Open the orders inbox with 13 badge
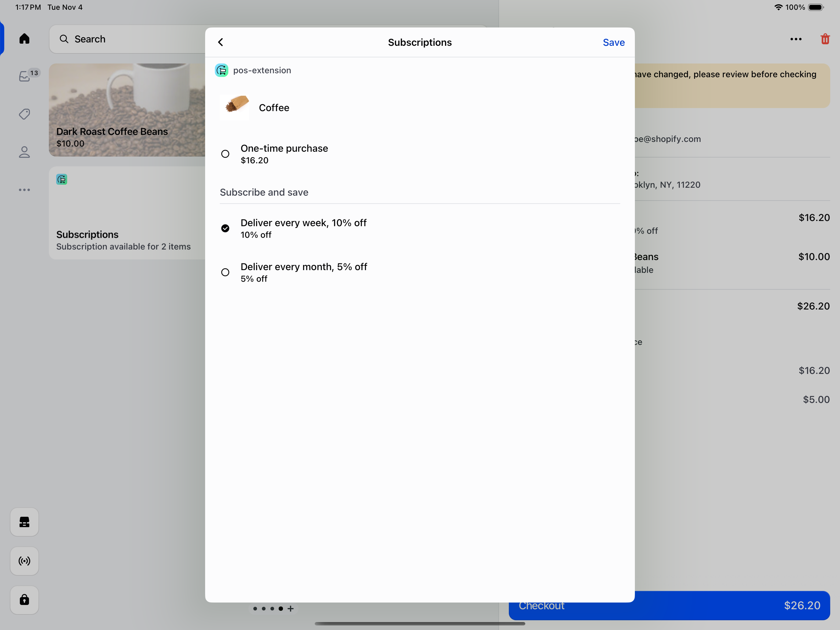This screenshot has height=630, width=840. pyautogui.click(x=25, y=76)
